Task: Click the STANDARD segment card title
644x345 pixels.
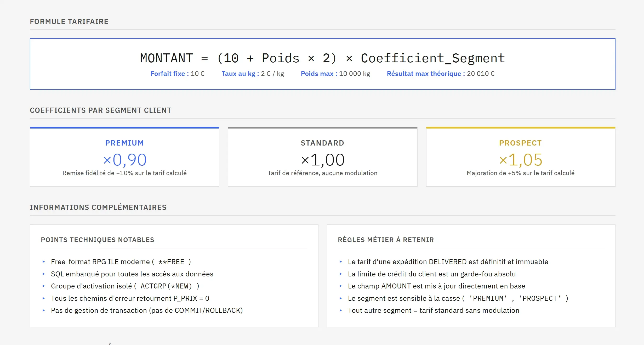Action: tap(322, 143)
